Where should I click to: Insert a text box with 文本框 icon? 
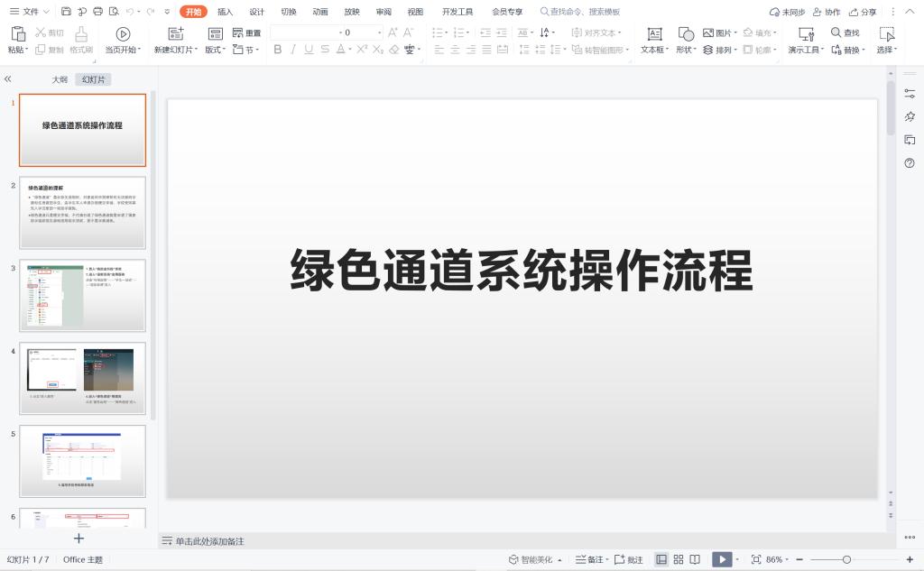coord(655,33)
